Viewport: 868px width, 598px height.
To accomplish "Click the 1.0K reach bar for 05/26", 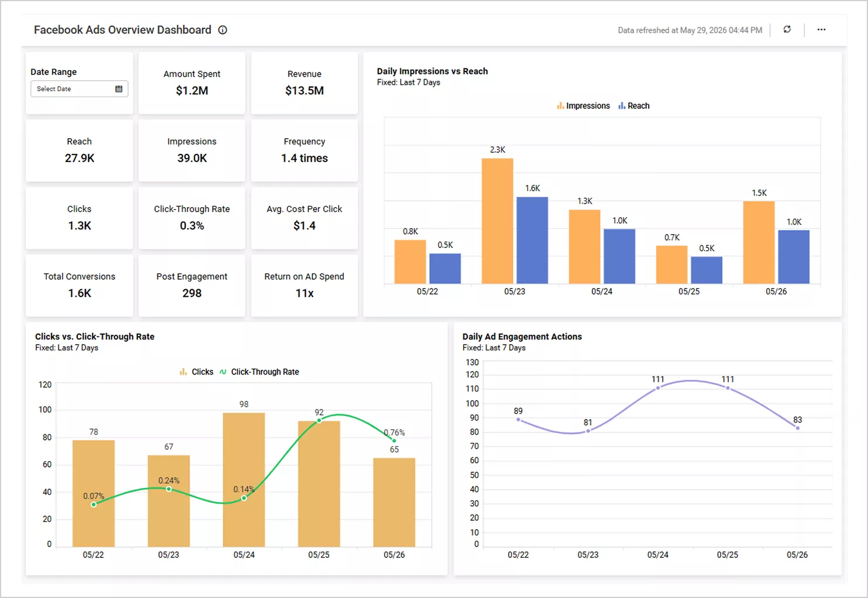I will point(794,257).
